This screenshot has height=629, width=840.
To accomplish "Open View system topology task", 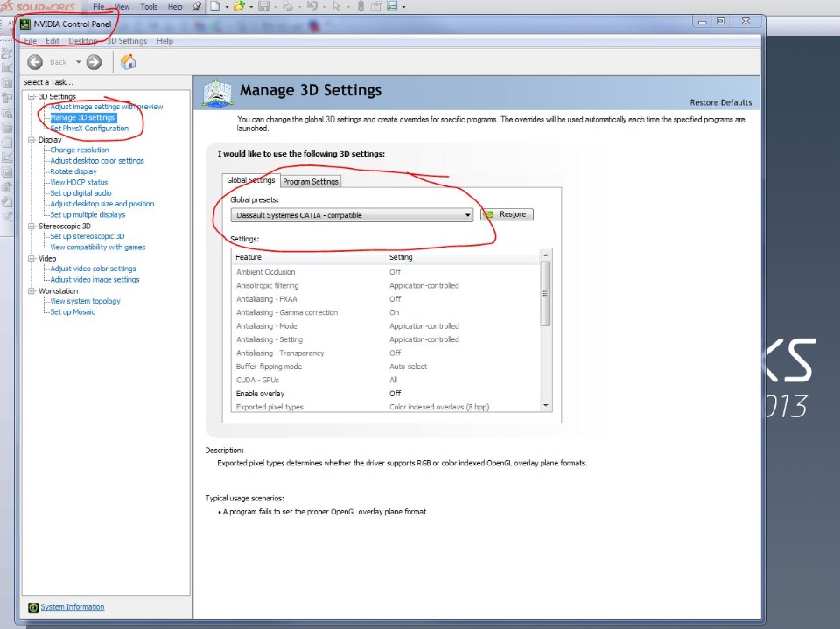I will pyautogui.click(x=85, y=301).
